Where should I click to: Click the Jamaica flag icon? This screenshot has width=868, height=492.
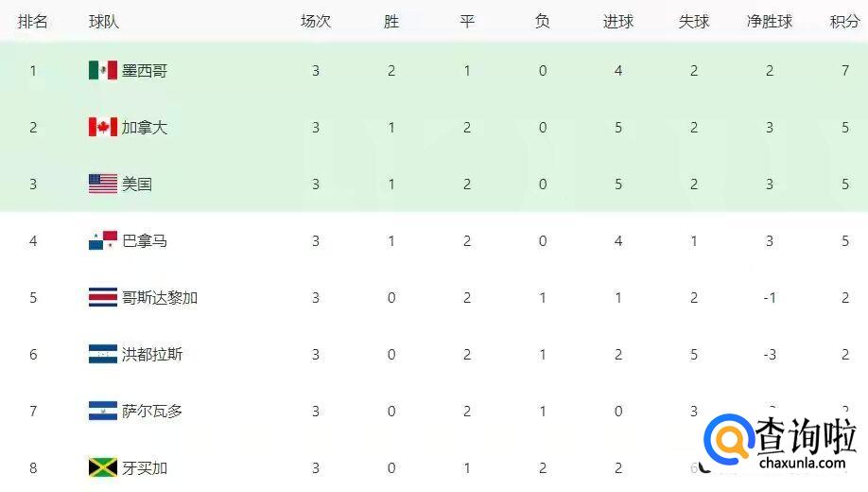tap(102, 467)
